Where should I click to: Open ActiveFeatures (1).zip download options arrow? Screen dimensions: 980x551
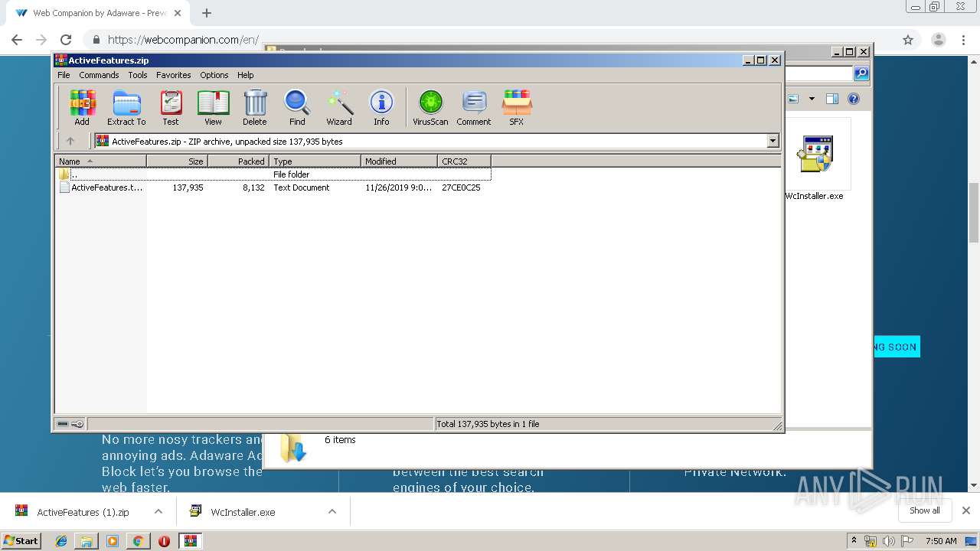[158, 511]
